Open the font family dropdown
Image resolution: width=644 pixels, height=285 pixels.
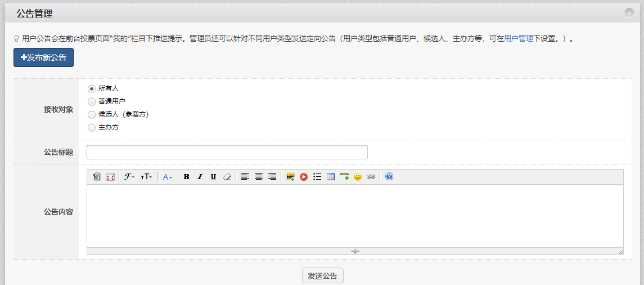(129, 177)
